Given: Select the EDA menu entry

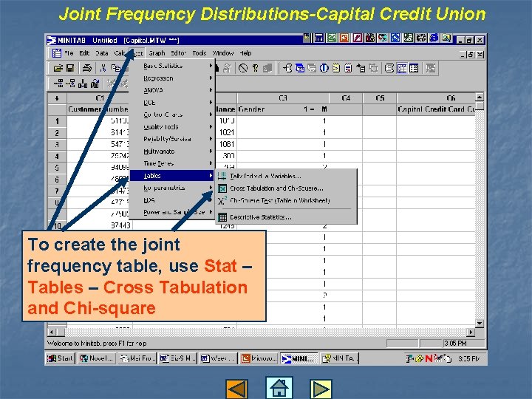Looking at the screenshot, I should 149,200.
